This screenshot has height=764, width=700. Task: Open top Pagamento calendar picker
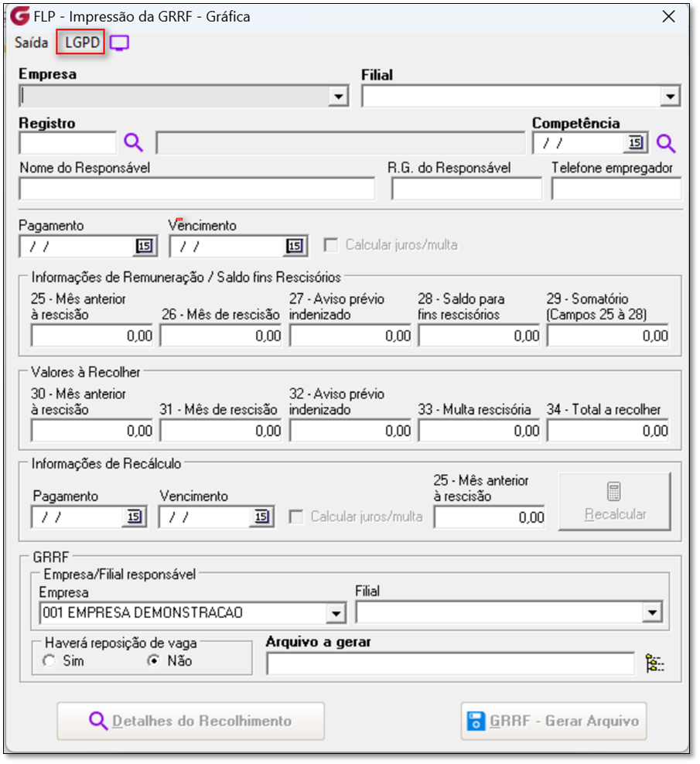pos(145,246)
